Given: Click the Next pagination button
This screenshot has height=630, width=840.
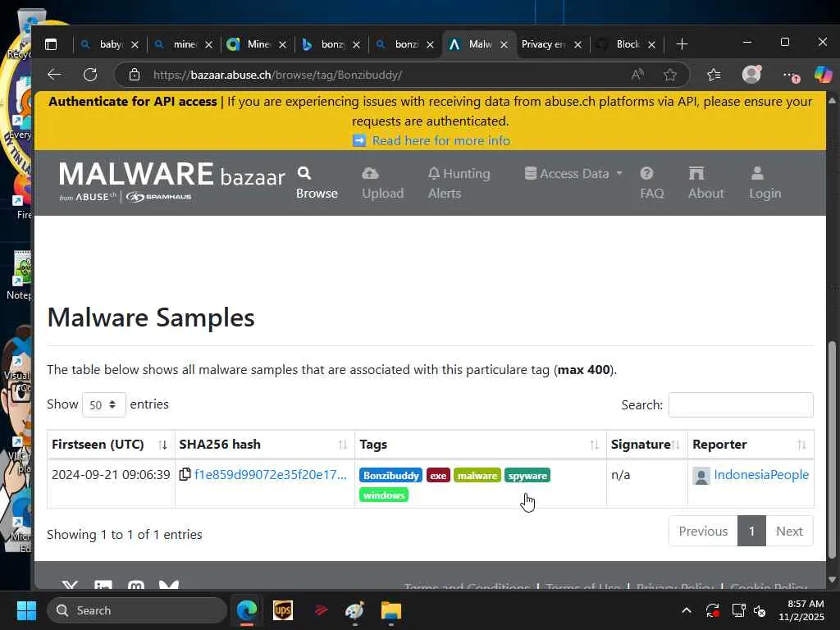Looking at the screenshot, I should pyautogui.click(x=789, y=531).
